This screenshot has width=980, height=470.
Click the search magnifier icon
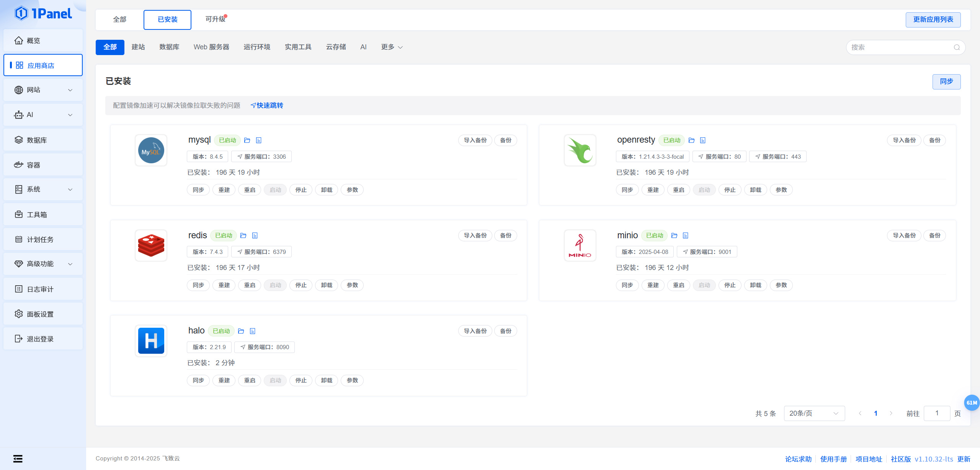coord(957,47)
